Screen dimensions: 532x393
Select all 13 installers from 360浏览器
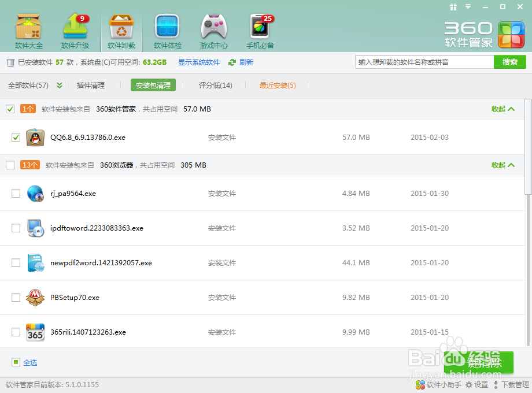pos(10,165)
